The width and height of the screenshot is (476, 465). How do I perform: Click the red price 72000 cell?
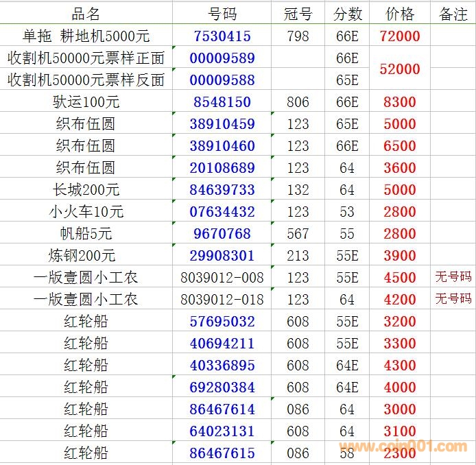point(400,36)
